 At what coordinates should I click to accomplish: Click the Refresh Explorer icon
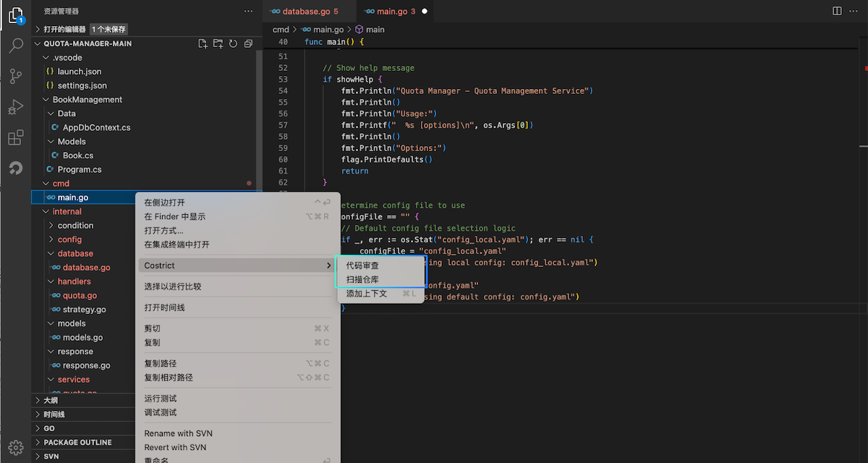233,43
